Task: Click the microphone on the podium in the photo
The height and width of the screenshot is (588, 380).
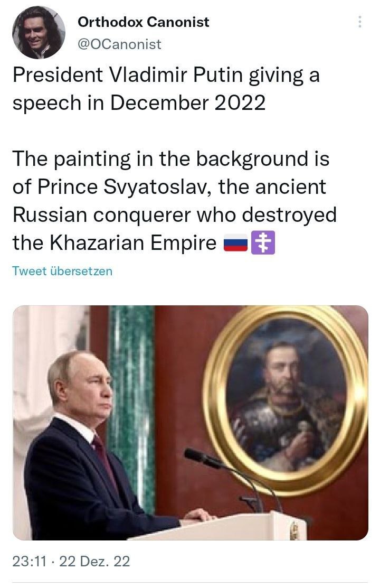Action: (202, 458)
